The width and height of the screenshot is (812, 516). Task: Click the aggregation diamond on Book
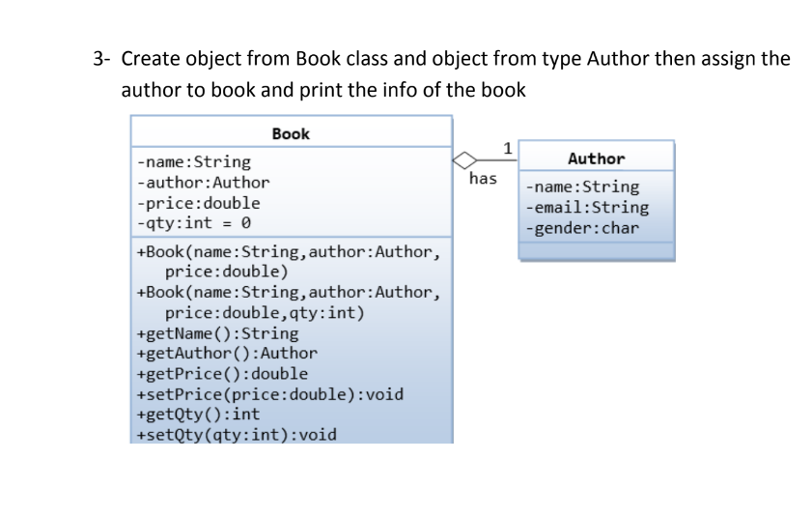click(x=465, y=160)
